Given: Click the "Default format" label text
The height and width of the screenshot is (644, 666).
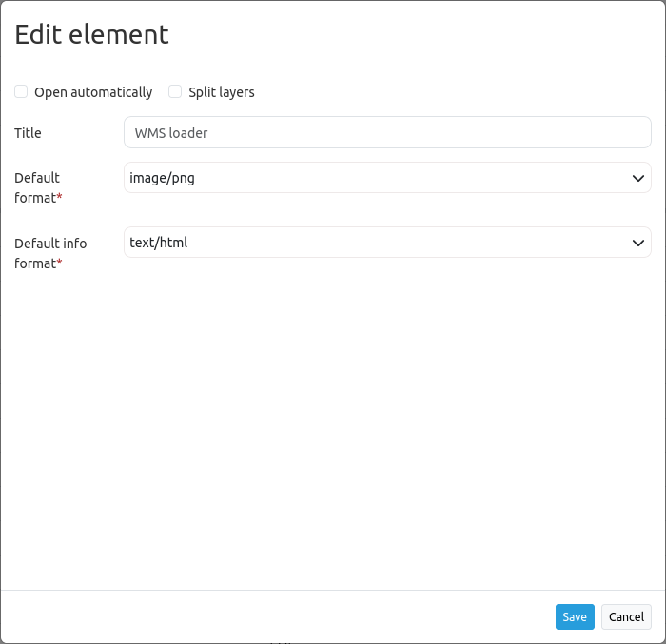Looking at the screenshot, I should 37,178.
